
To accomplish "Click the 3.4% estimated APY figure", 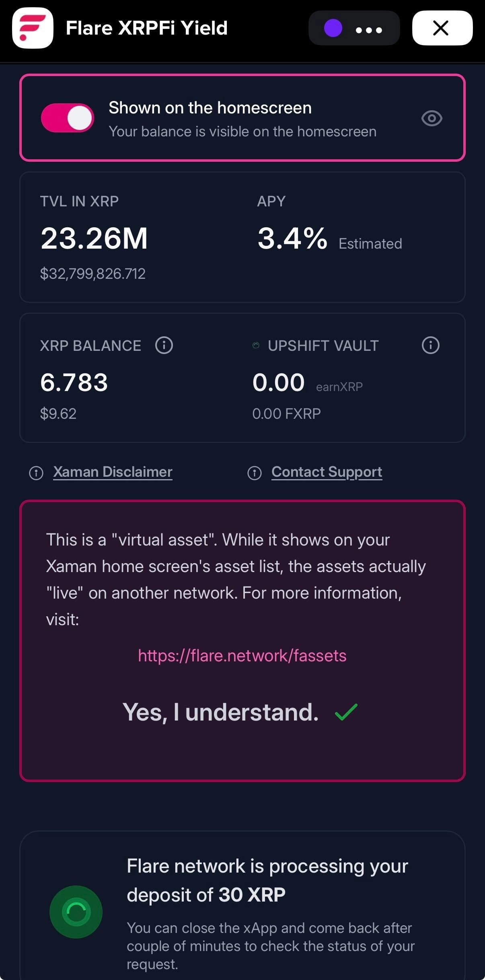I will coord(292,238).
